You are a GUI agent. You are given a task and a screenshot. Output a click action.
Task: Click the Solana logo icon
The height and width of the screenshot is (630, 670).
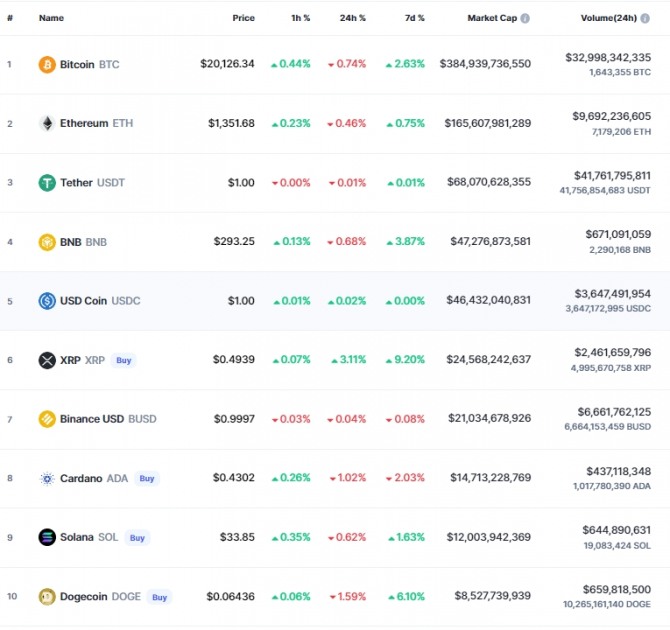click(x=47, y=537)
